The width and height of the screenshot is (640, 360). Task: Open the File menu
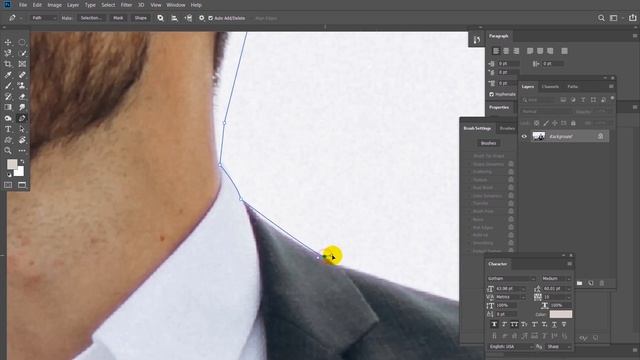pyautogui.click(x=23, y=5)
